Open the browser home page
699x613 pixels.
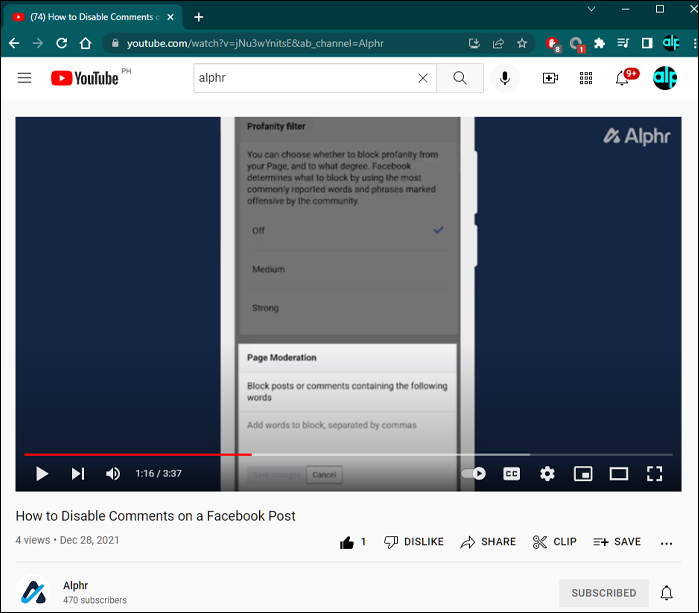[85, 43]
